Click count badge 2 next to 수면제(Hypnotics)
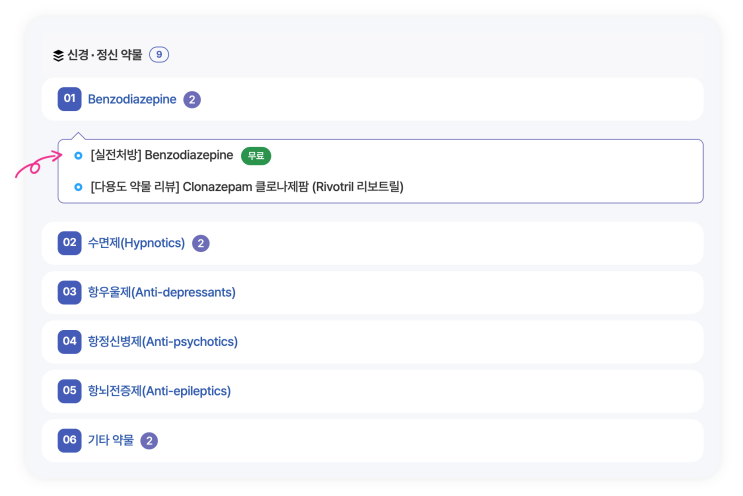Viewport: 743px width, 496px height. [x=200, y=243]
